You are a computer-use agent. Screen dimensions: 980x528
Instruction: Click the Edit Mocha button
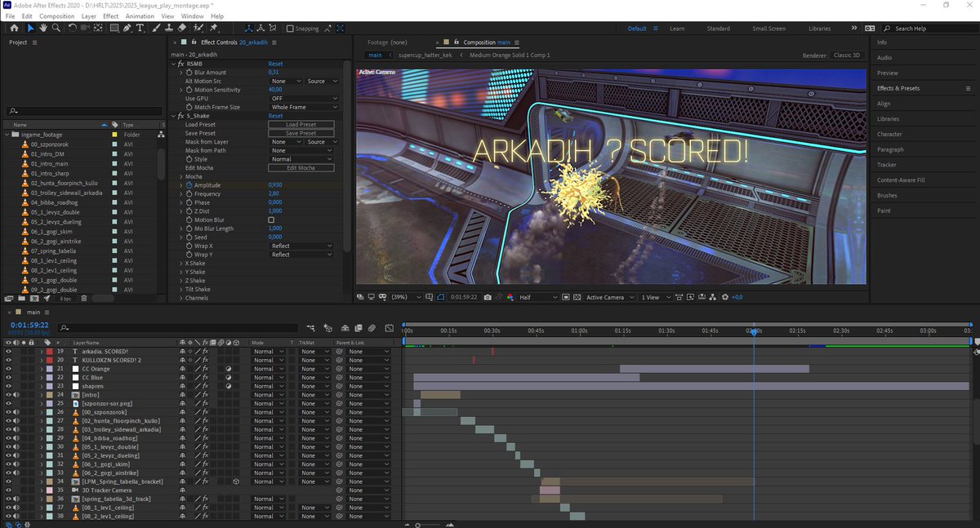point(301,168)
